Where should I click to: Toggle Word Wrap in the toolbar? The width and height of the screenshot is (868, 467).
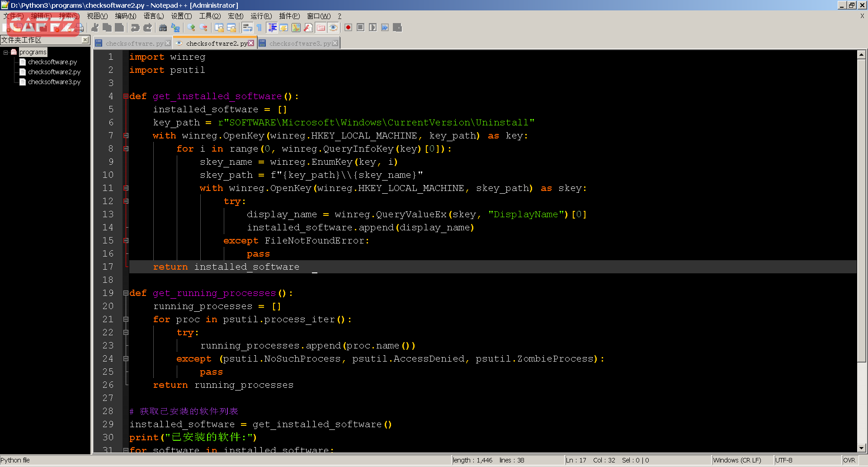click(x=247, y=28)
